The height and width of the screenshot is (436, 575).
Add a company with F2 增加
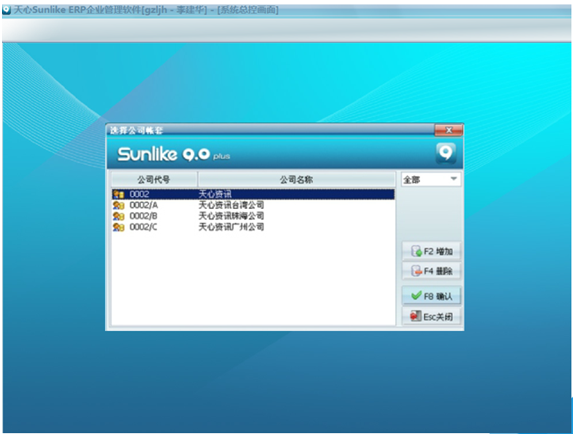pos(431,251)
